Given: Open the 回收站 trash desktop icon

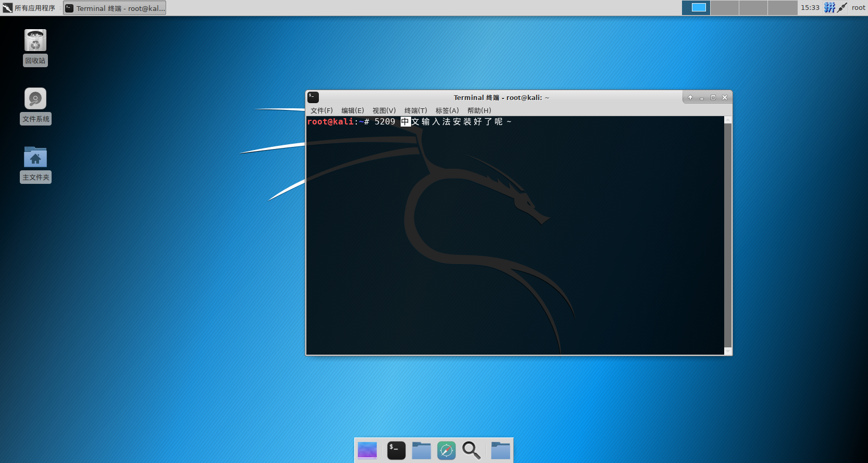Looking at the screenshot, I should [35, 47].
